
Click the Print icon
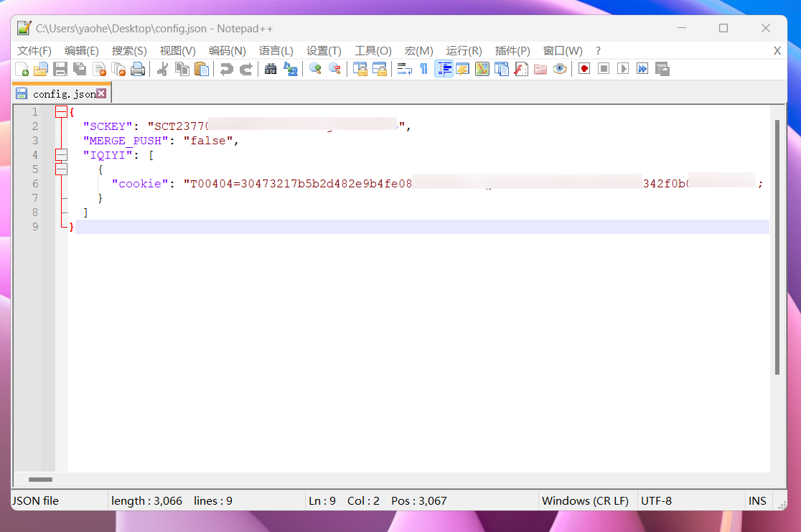[138, 69]
